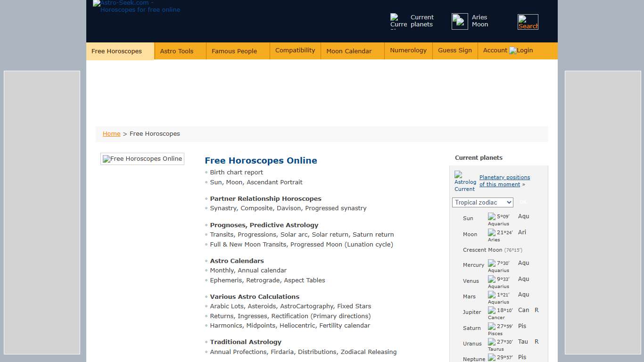Viewport: 644px width, 362px height.
Task: Open the Tropical zodiac dropdown
Action: coord(482,203)
